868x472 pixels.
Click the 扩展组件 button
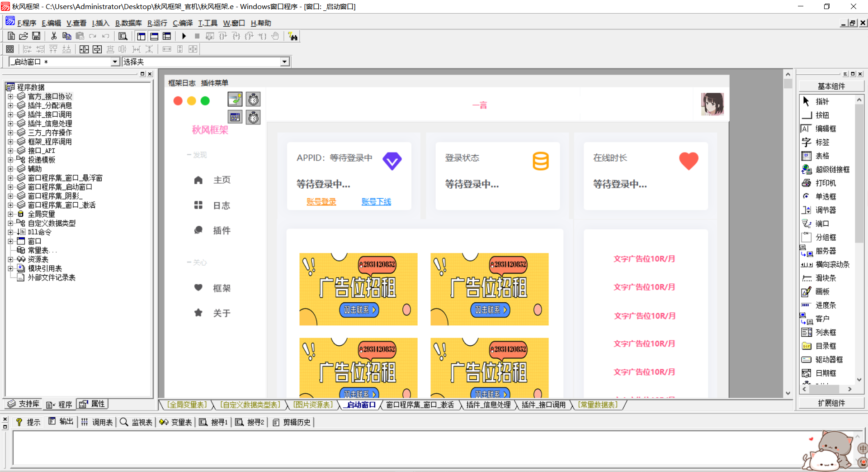[831, 403]
